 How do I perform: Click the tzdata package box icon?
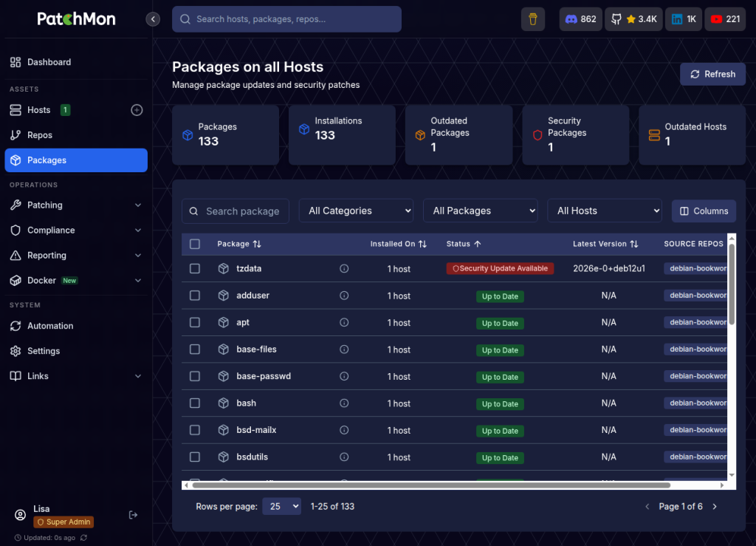223,269
